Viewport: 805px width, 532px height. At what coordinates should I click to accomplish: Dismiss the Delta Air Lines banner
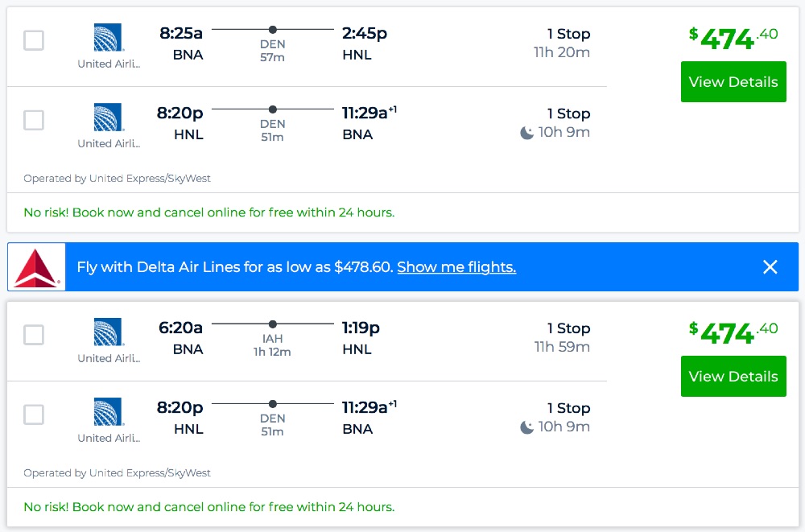(770, 267)
